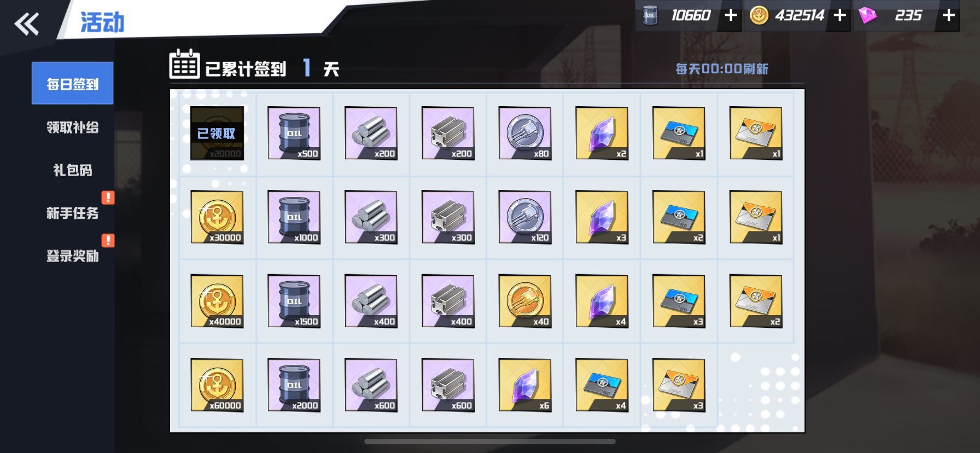
Task: Open the 领取补给 tab
Action: pyautogui.click(x=72, y=127)
